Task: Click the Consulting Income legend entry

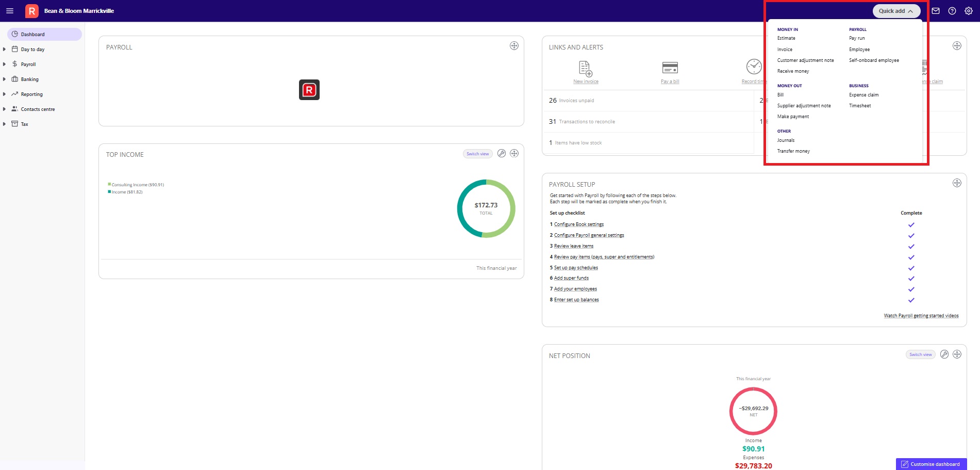Action: [136, 185]
